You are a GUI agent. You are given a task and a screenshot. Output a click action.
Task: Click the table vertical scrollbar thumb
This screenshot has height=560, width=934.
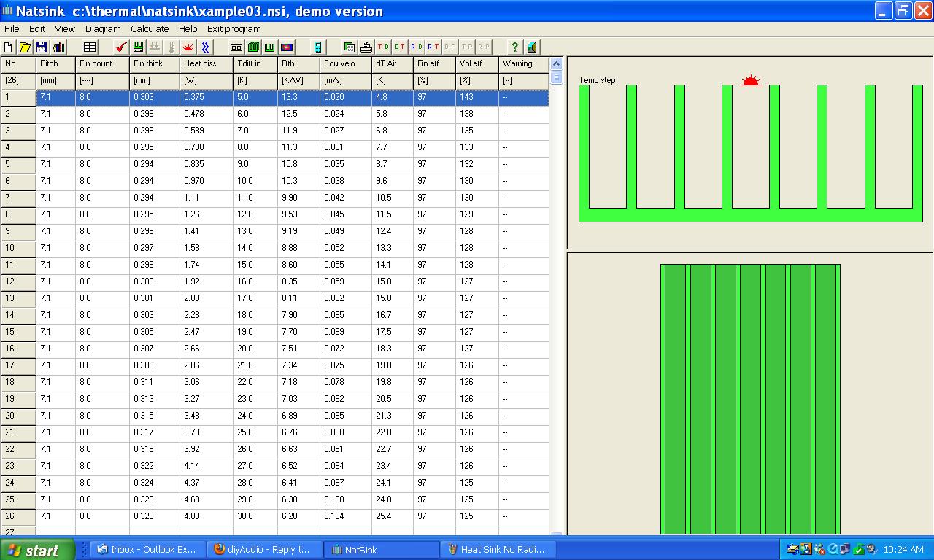tap(556, 77)
